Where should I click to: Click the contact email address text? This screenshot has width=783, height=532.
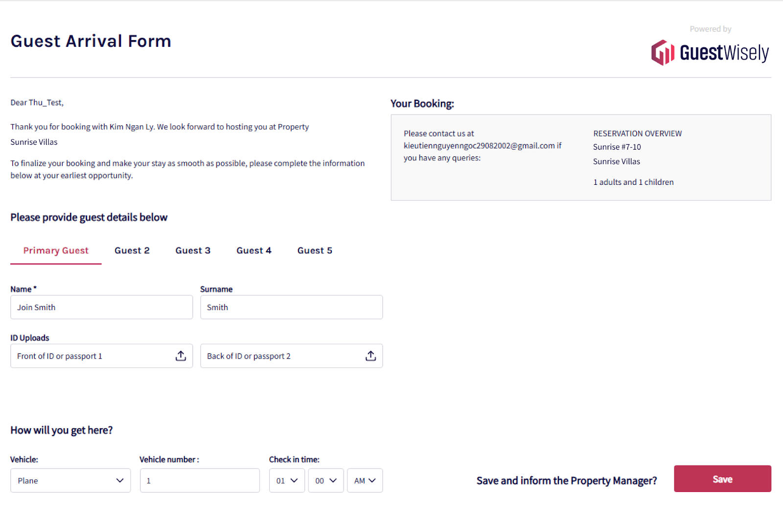point(479,146)
